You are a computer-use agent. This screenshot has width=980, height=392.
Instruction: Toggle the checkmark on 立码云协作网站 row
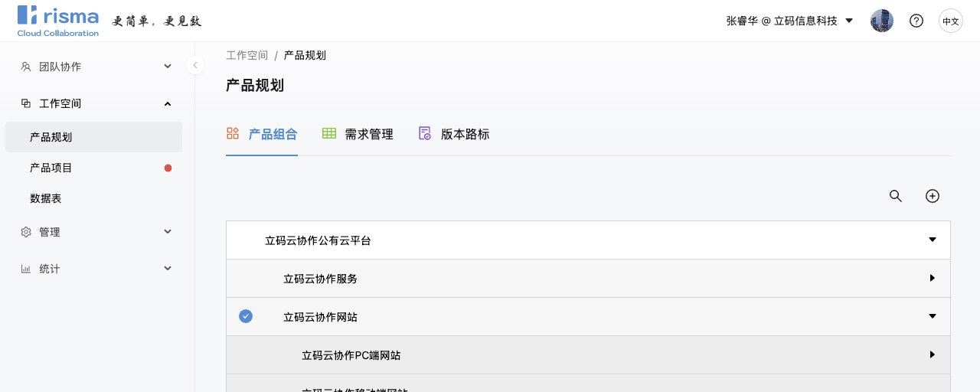(x=246, y=316)
